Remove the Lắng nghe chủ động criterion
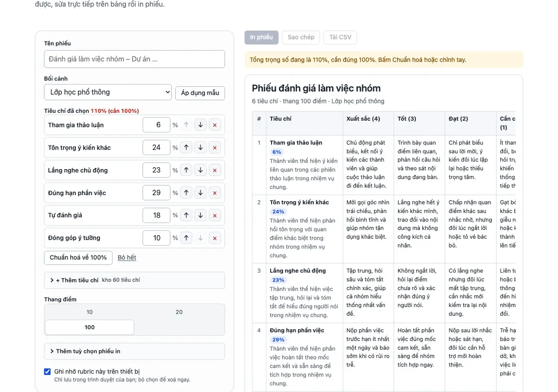This screenshot has width=558, height=392. 215,170
